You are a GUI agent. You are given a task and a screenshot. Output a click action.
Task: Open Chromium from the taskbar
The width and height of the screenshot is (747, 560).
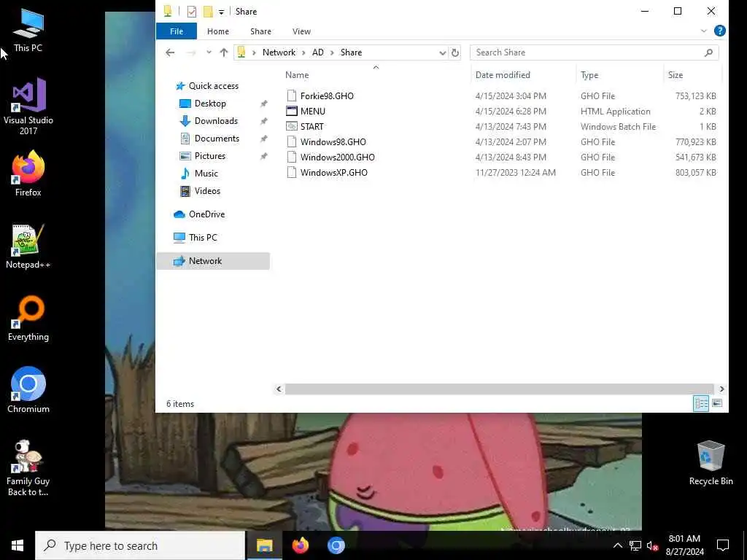coord(336,545)
